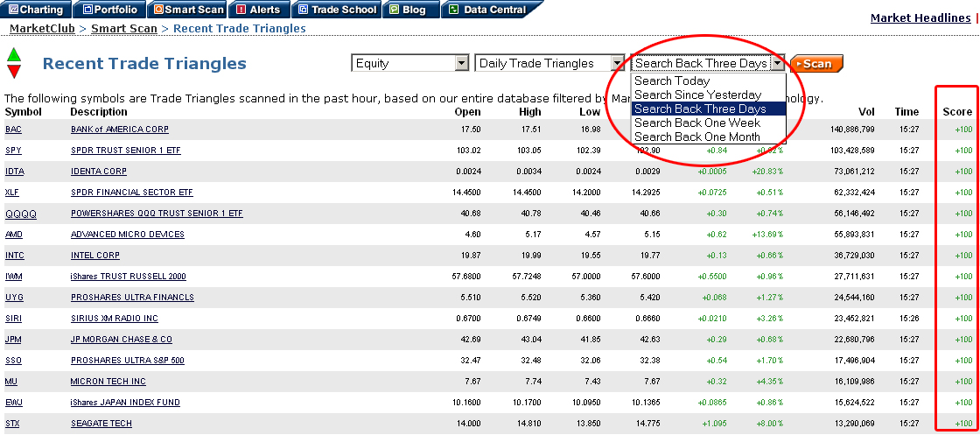Image resolution: width=980 pixels, height=435 pixels.
Task: Open PowerShares QQQ Trust link
Action: (x=157, y=214)
